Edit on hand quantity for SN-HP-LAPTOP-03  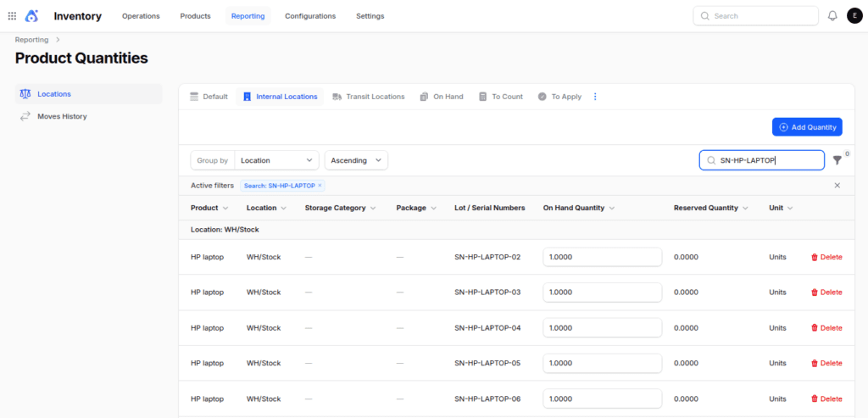[603, 293]
